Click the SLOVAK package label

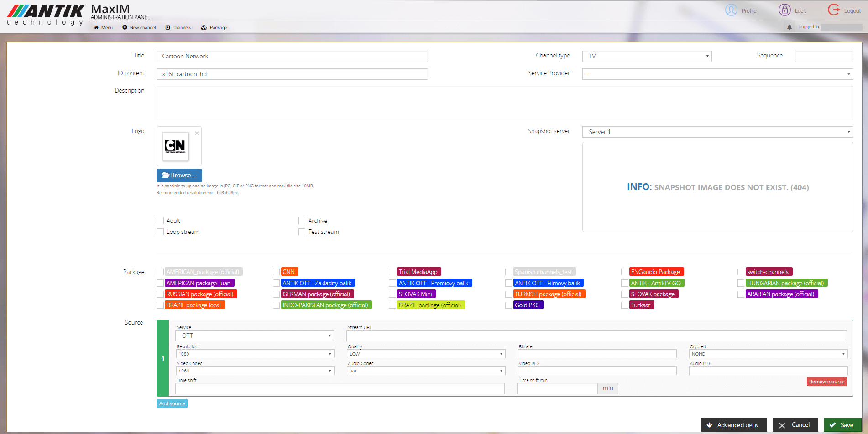point(654,294)
